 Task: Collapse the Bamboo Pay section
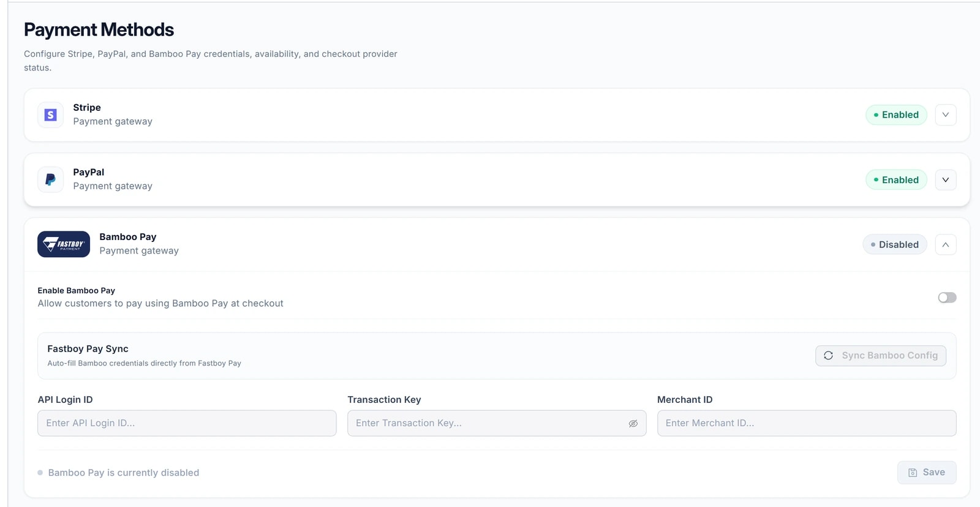pyautogui.click(x=946, y=245)
